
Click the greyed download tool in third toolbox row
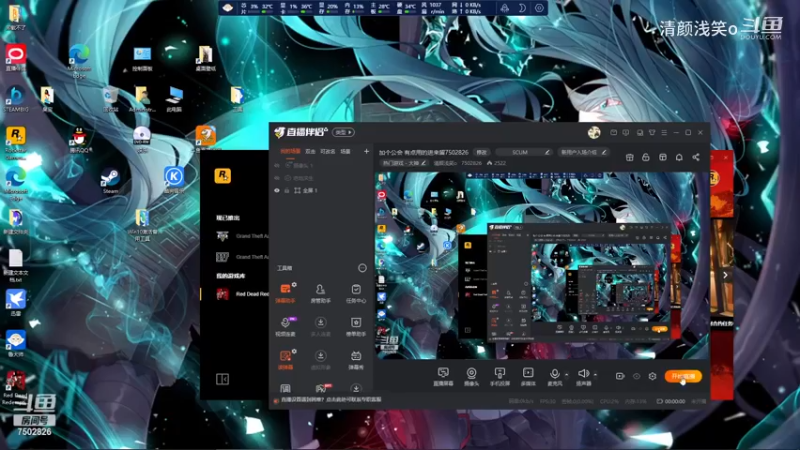click(x=320, y=356)
